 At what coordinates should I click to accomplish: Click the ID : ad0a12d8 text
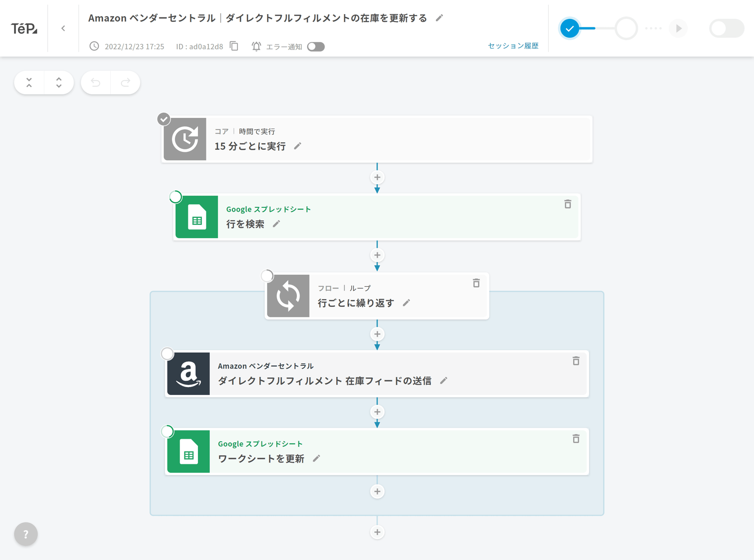click(199, 47)
